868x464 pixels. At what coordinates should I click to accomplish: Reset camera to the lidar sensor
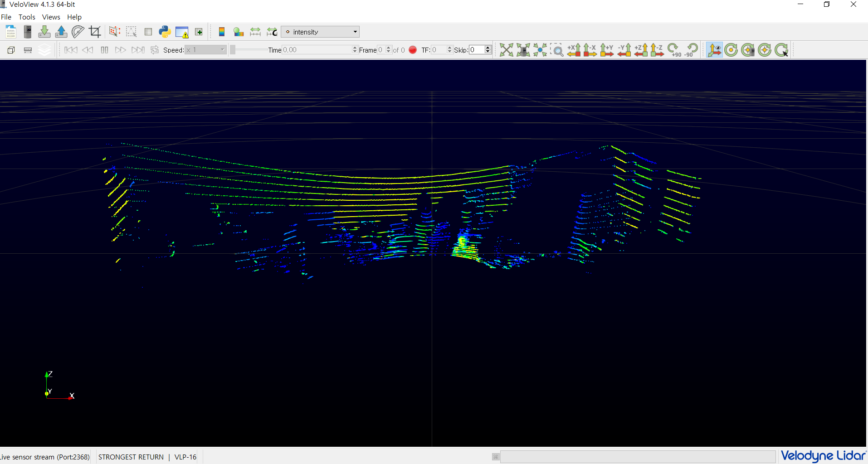pos(523,50)
